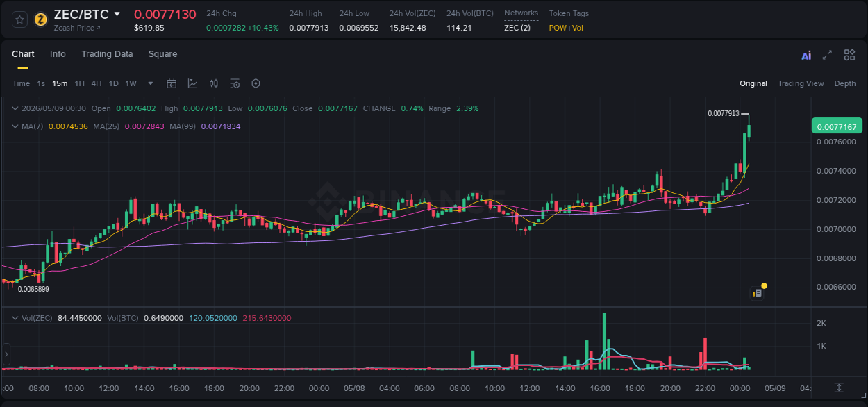Select the 15m interval

pyautogui.click(x=60, y=83)
